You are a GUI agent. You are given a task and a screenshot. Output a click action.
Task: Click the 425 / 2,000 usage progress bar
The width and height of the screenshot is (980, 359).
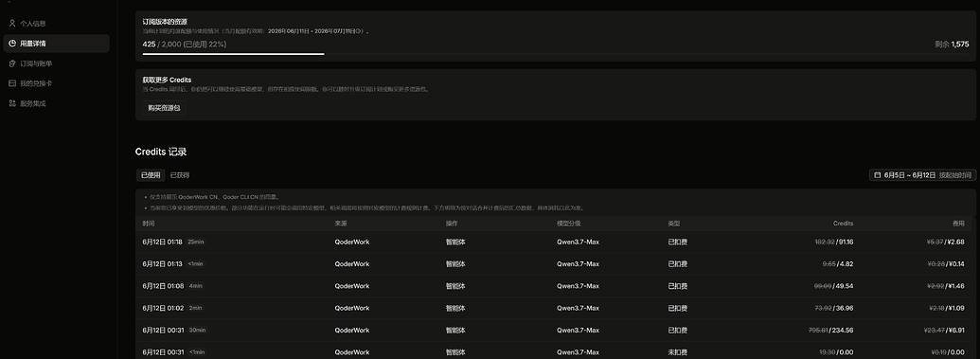coord(556,54)
